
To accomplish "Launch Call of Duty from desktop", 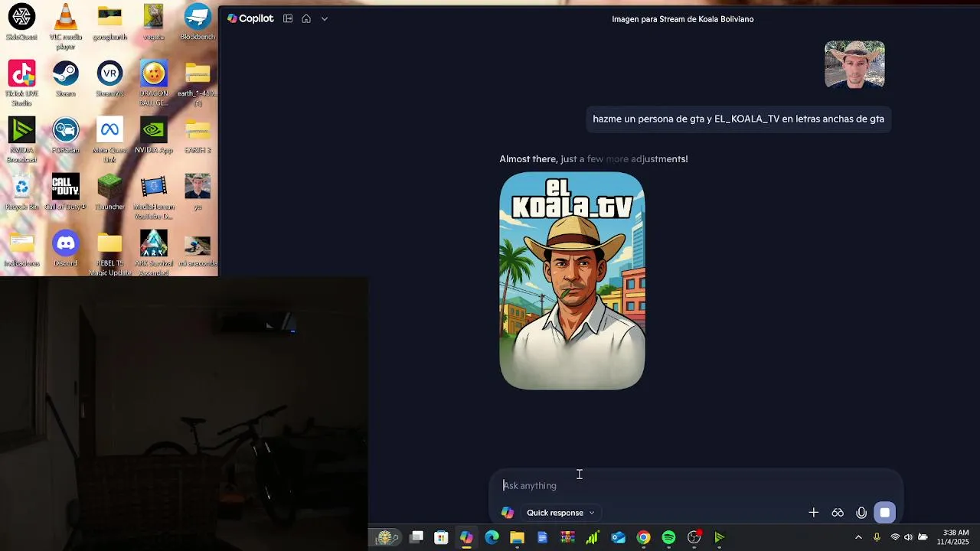I will (66, 193).
